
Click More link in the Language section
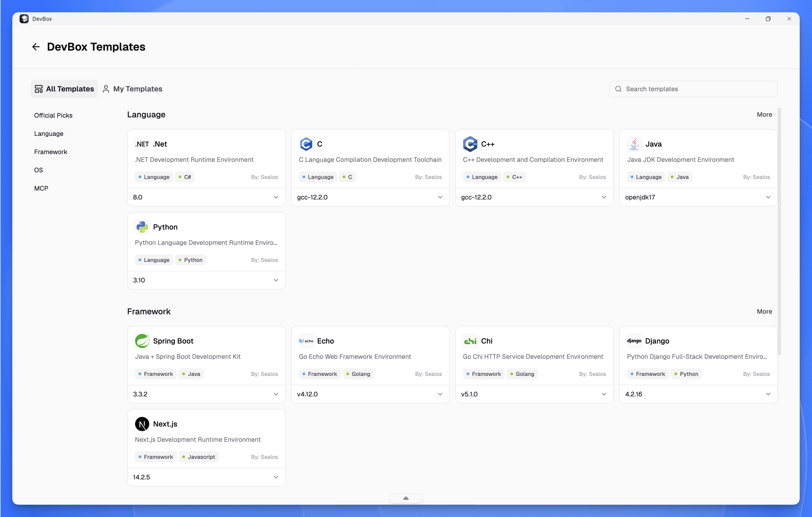[764, 114]
